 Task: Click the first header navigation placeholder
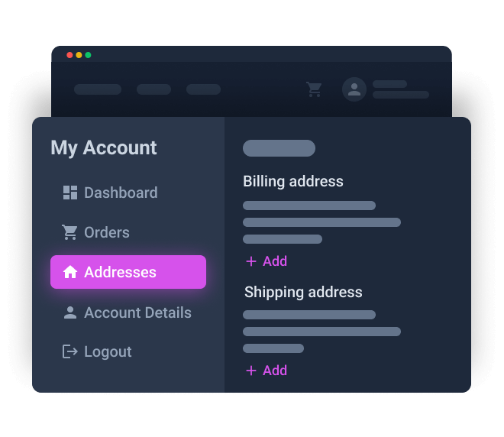tap(98, 89)
